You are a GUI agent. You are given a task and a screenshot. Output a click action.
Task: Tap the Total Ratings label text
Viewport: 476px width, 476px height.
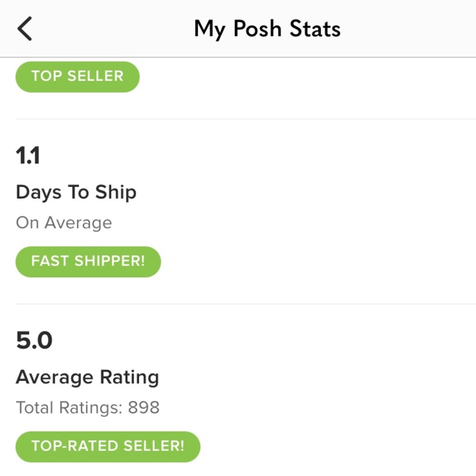69,407
